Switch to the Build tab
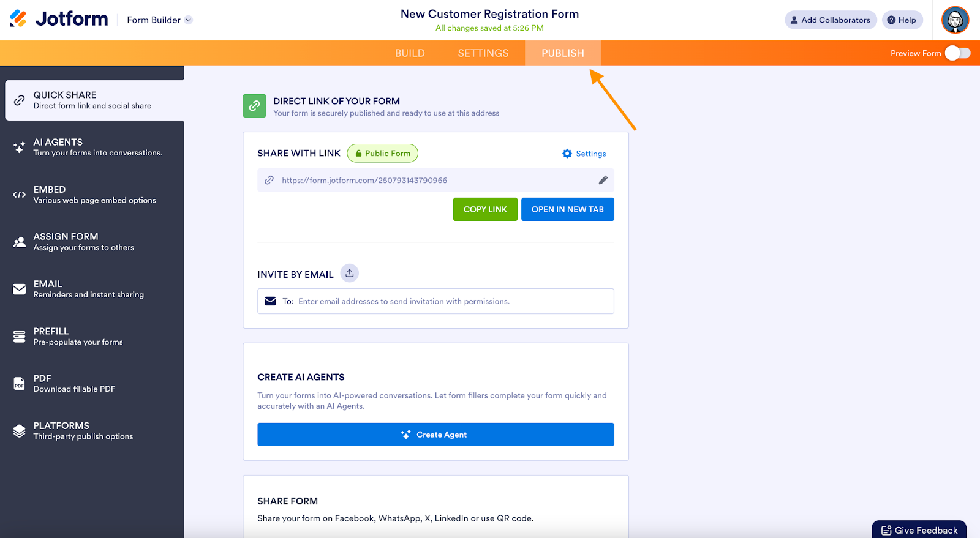Image resolution: width=980 pixels, height=538 pixels. tap(410, 53)
